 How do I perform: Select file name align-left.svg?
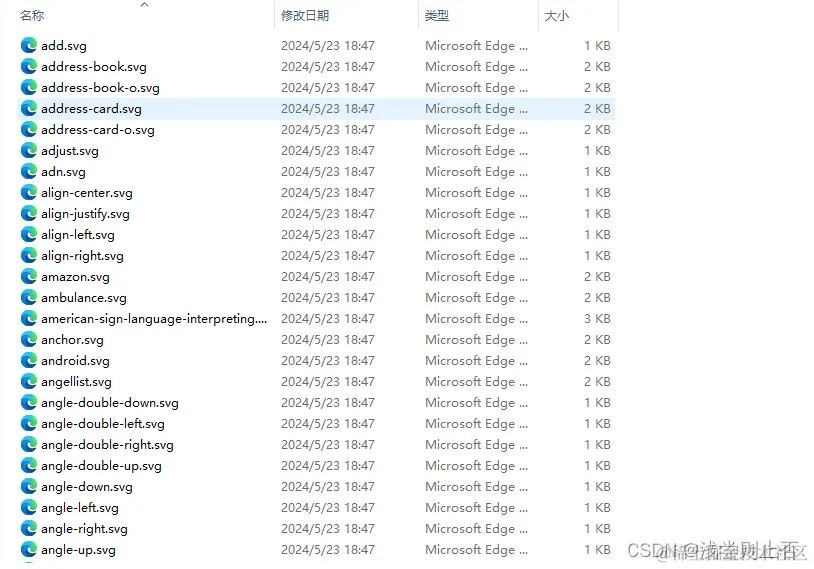click(x=78, y=235)
